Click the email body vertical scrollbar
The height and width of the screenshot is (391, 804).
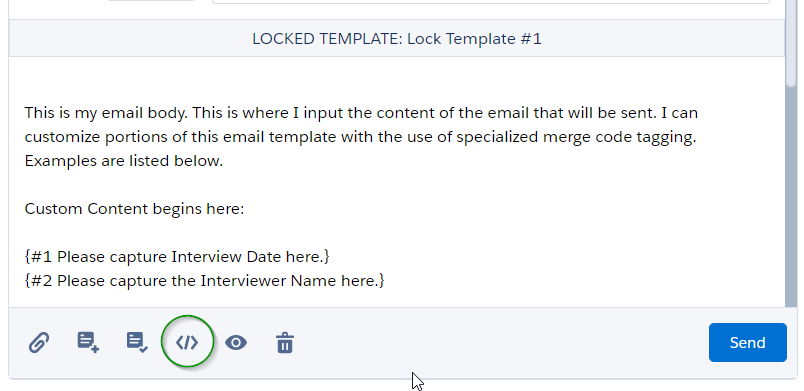[791, 154]
